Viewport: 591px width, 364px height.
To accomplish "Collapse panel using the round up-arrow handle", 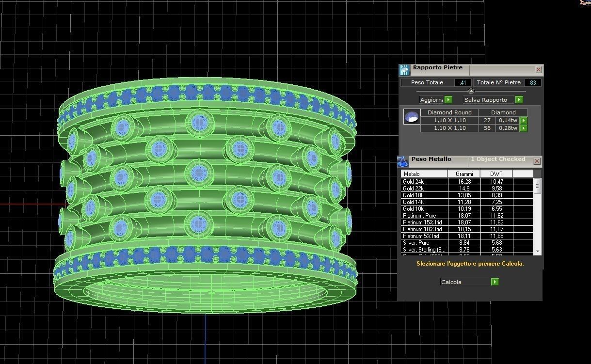I will pyautogui.click(x=471, y=91).
